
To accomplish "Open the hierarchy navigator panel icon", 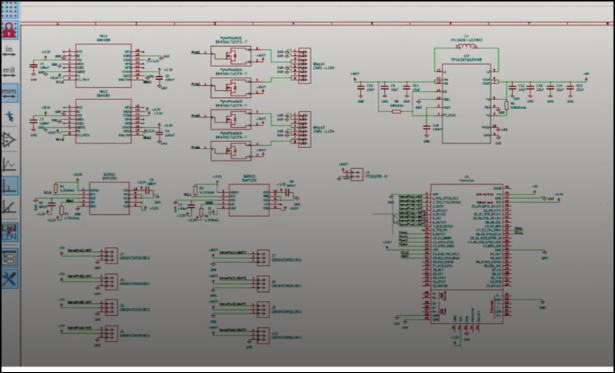I will [9, 258].
